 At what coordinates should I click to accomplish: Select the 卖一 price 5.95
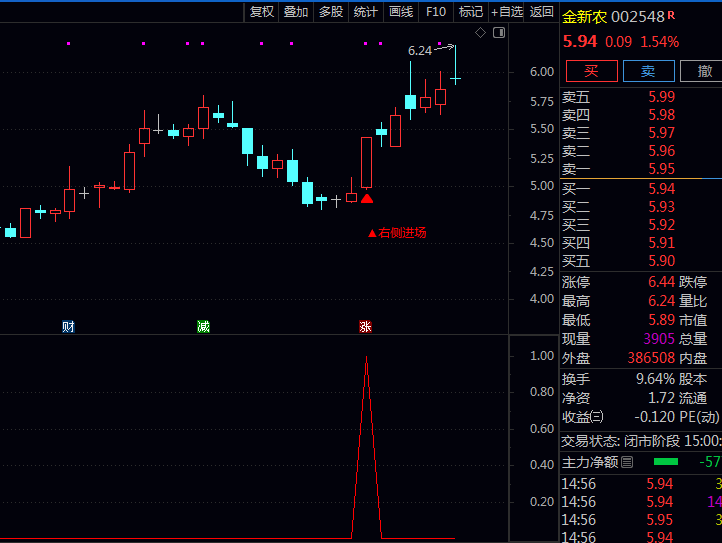click(x=661, y=169)
